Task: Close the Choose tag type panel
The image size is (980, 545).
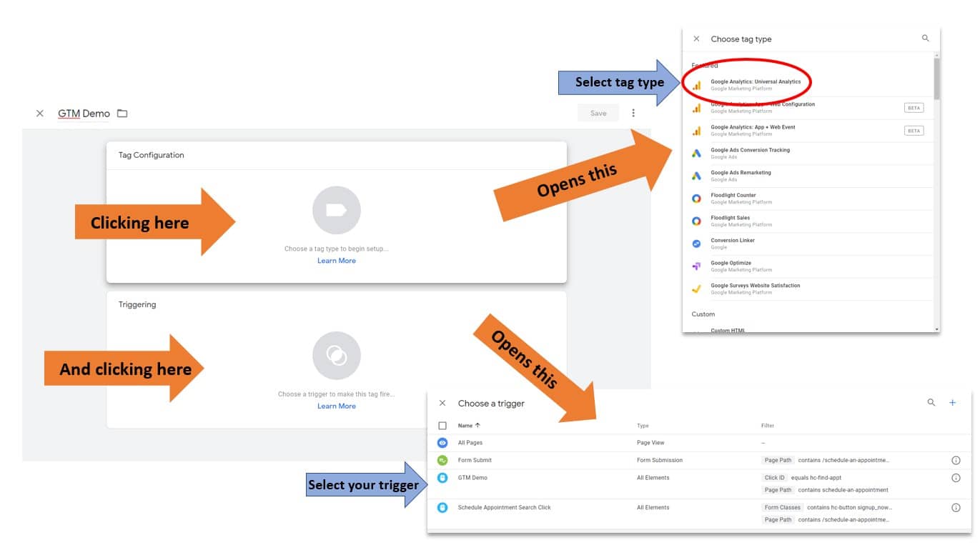Action: [x=696, y=39]
